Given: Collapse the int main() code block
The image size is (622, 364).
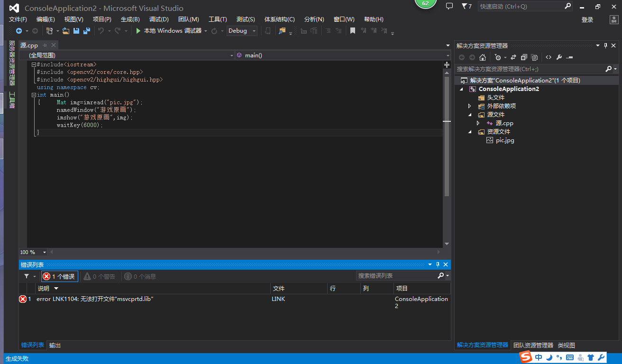Looking at the screenshot, I should tap(34, 95).
